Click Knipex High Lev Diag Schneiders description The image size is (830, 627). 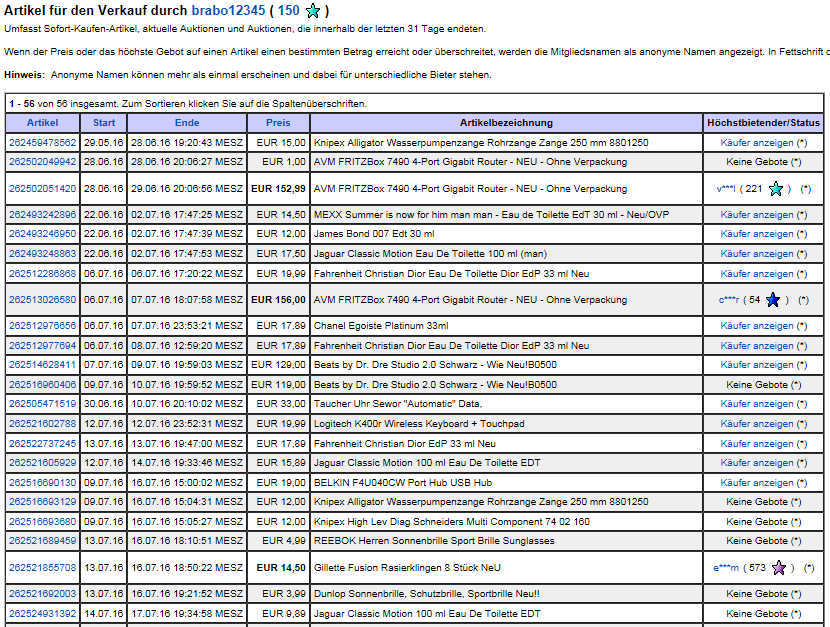tap(452, 522)
